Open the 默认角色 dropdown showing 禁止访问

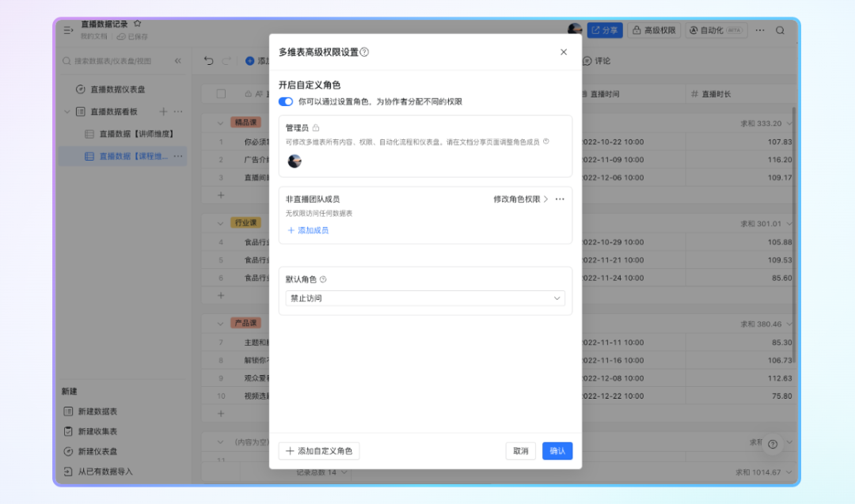click(425, 298)
